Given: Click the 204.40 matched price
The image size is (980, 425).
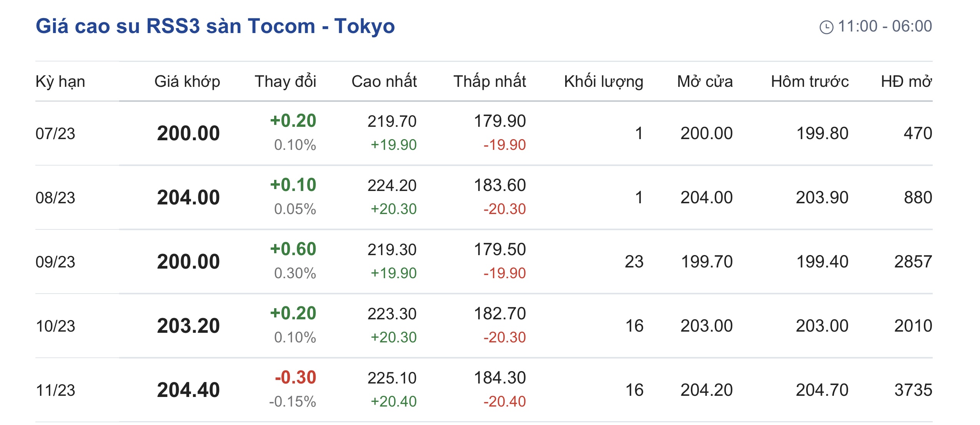Looking at the screenshot, I should [188, 390].
